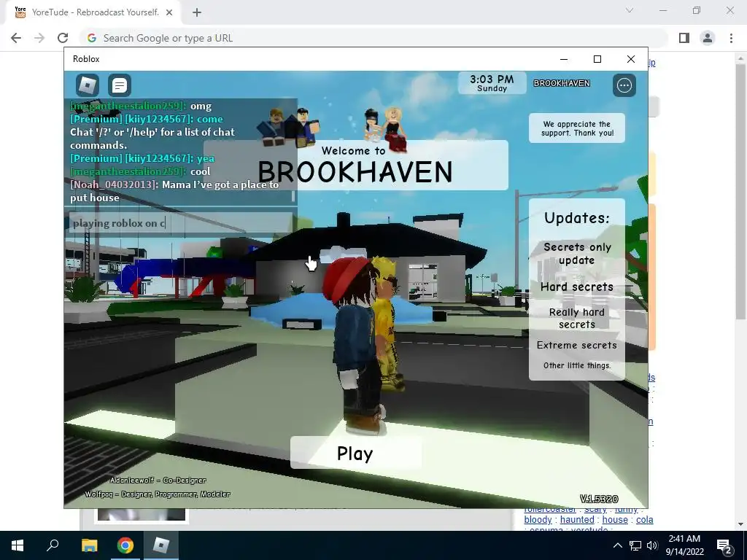Close the YoreTude browser tab
This screenshot has height=560, width=747.
pyautogui.click(x=169, y=12)
